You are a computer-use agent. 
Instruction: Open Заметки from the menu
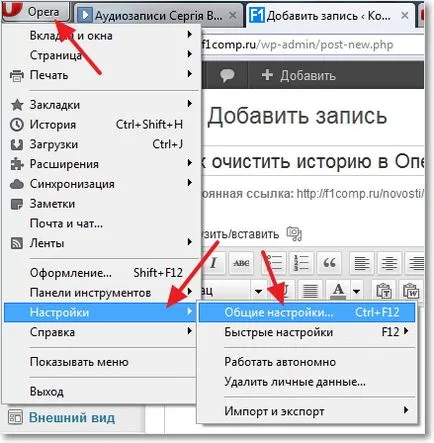(101, 203)
